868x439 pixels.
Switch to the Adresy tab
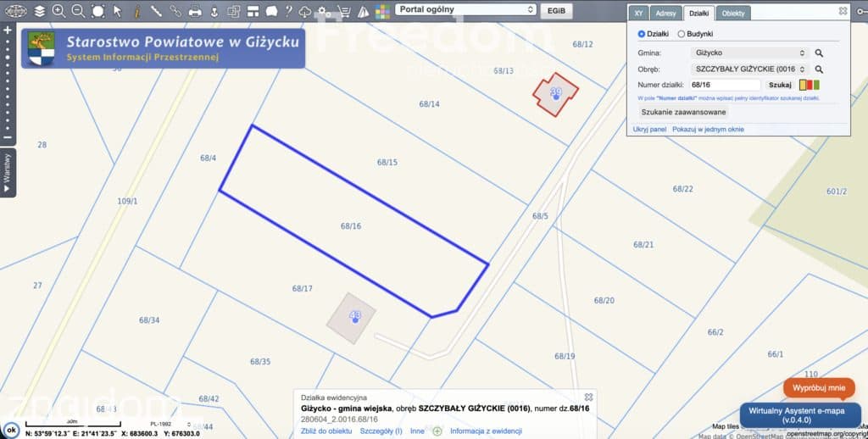coord(665,14)
